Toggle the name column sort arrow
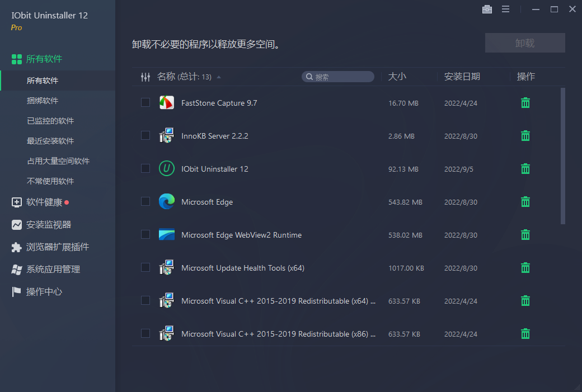This screenshot has width=582, height=392. coord(219,77)
